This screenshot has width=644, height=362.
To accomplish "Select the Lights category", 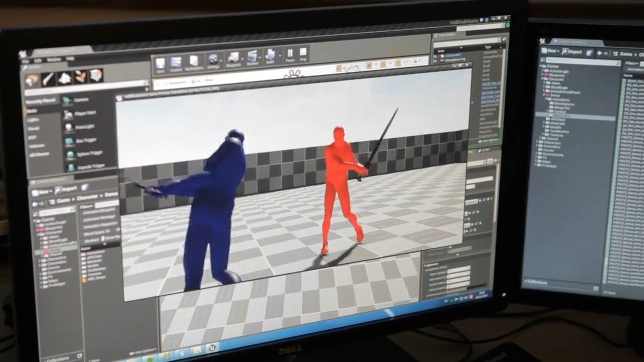I will pyautogui.click(x=33, y=120).
